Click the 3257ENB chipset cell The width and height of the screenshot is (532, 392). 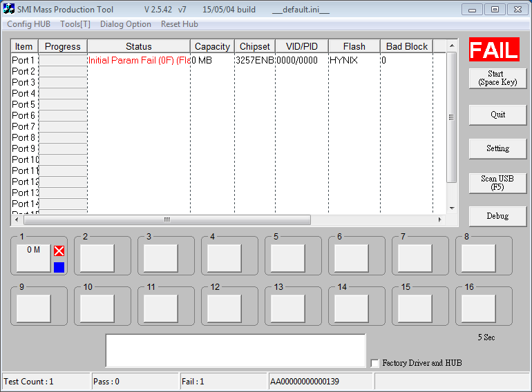click(255, 60)
